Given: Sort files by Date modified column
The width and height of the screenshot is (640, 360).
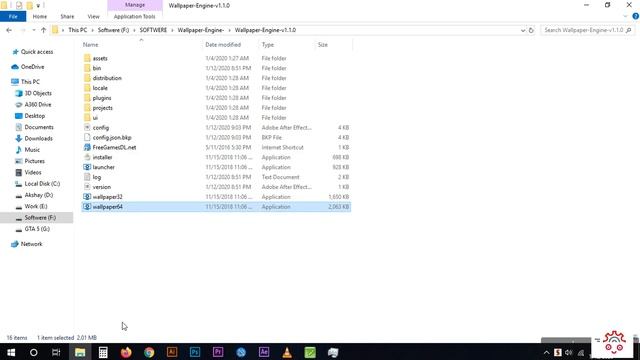Looking at the screenshot, I should tap(223, 44).
